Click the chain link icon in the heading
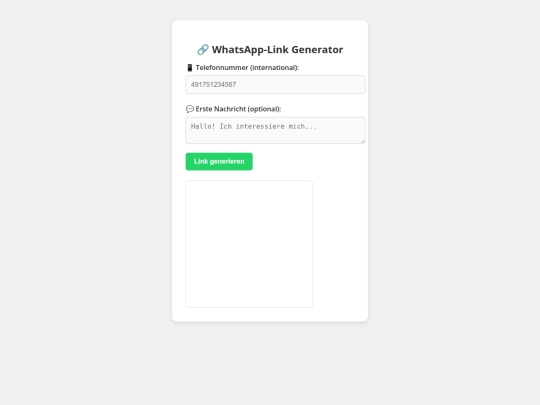Viewport: 540px width, 405px height. click(203, 50)
